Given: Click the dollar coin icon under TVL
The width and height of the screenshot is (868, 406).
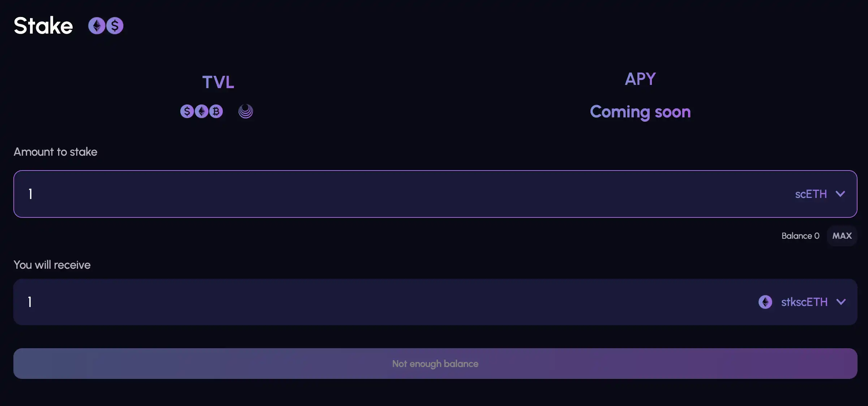Looking at the screenshot, I should (x=187, y=111).
